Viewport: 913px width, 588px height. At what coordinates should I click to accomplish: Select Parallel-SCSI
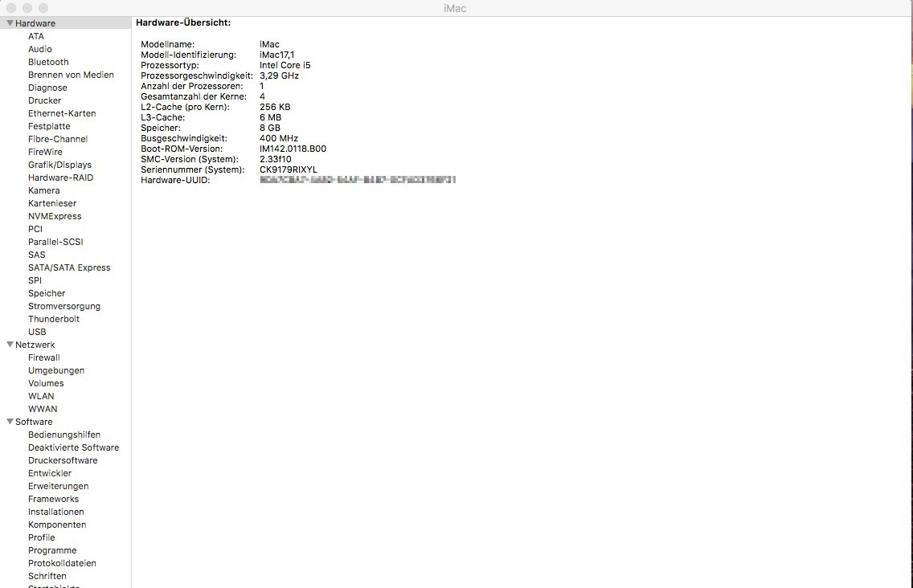point(55,242)
